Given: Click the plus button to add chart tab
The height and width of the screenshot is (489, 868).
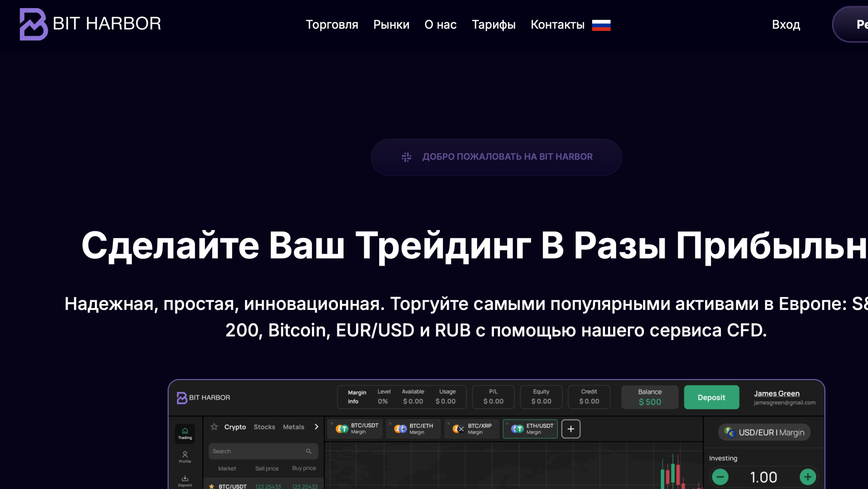Looking at the screenshot, I should [x=571, y=429].
